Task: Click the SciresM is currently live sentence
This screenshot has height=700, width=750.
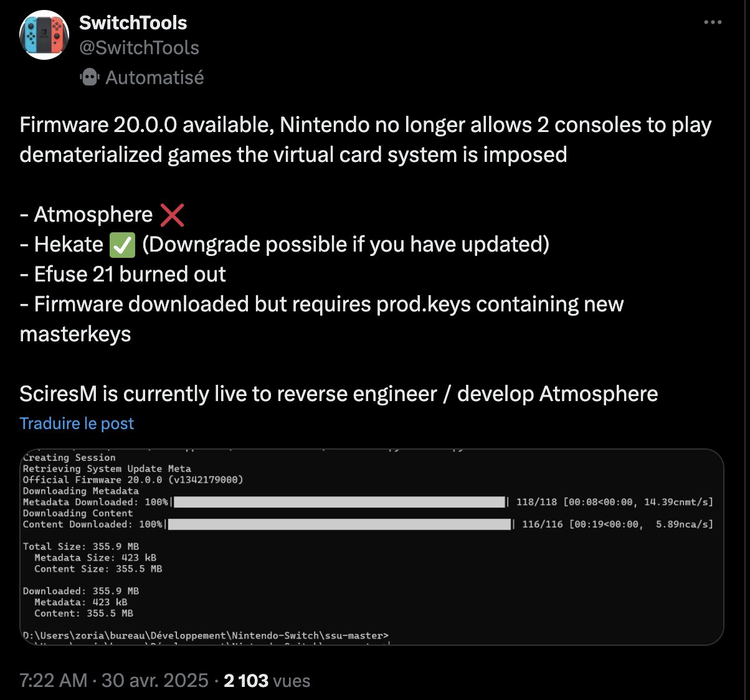Action: (338, 394)
